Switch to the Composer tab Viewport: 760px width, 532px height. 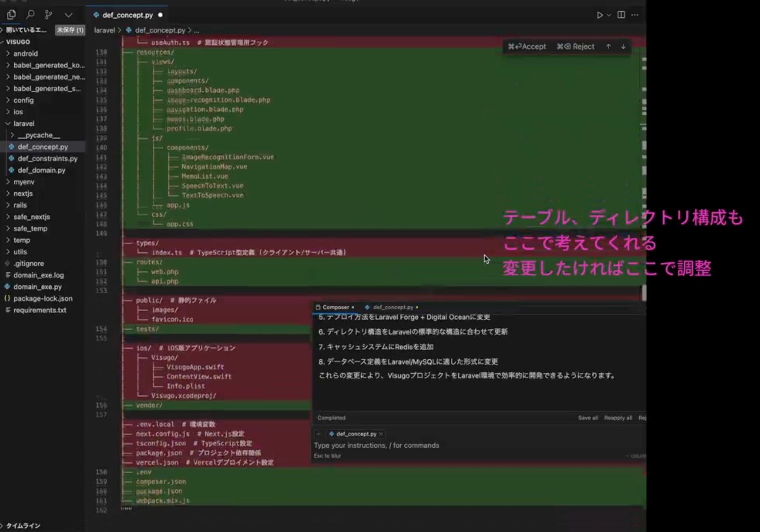(x=335, y=307)
